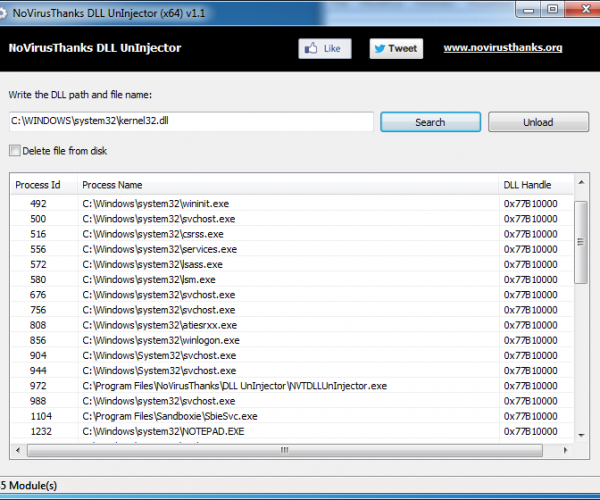The height and width of the screenshot is (500, 600).
Task: Select the NOTEPAD.EXE row
Action: click(x=292, y=431)
